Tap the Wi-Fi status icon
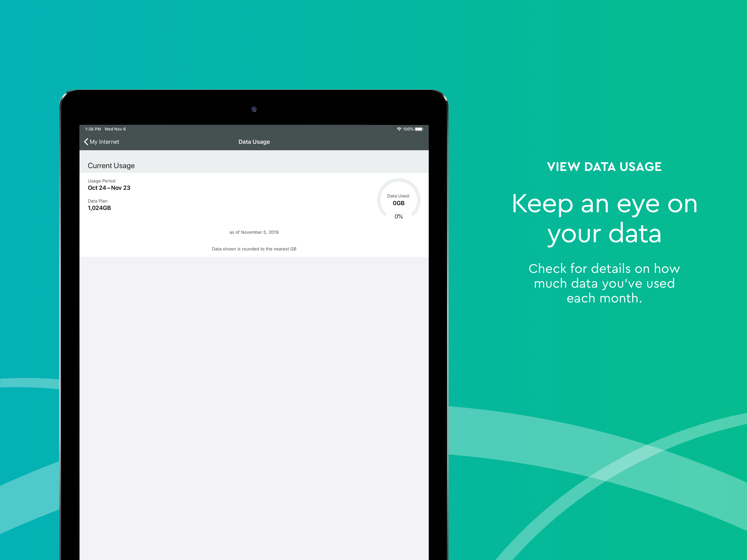 click(x=399, y=129)
